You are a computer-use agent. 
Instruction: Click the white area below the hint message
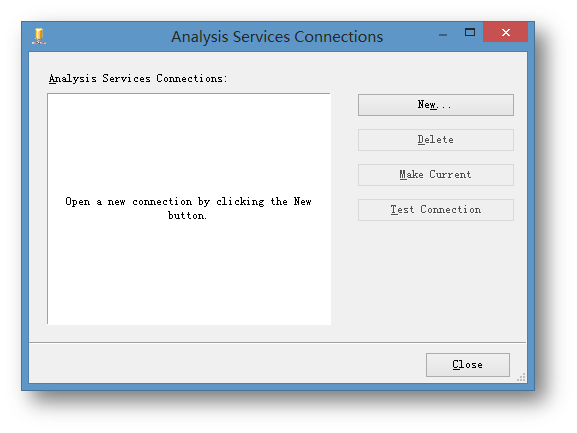tap(189, 272)
